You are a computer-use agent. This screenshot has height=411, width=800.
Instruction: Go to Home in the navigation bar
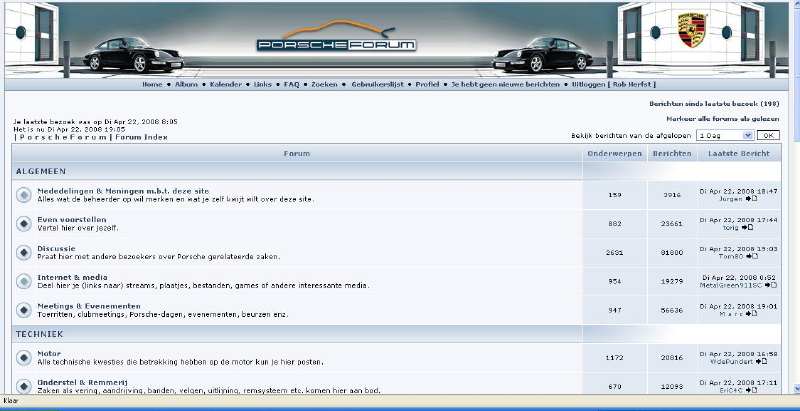tap(152, 85)
